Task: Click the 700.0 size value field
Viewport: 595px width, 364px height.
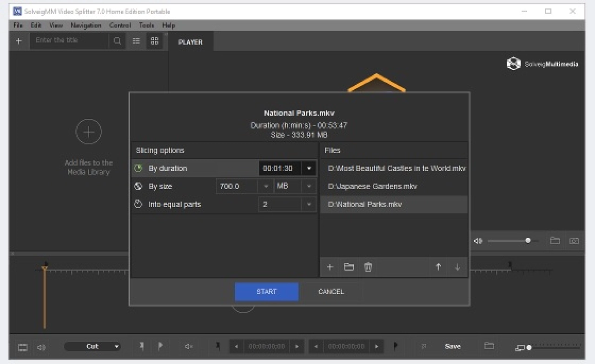Action: tap(238, 186)
